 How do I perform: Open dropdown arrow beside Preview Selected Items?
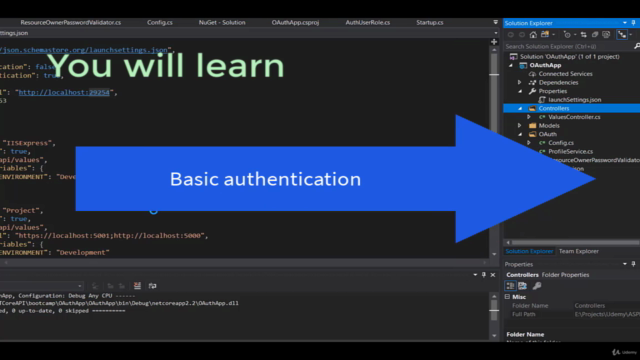point(631,35)
